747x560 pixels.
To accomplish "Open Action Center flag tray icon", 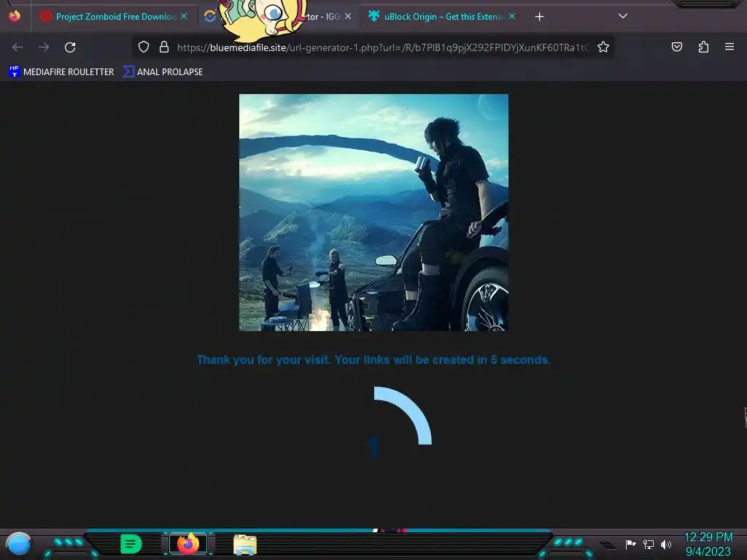I will tap(630, 544).
